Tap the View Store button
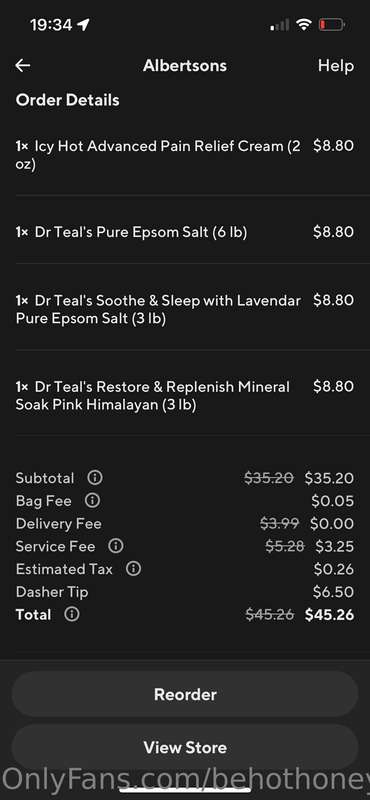 185,747
